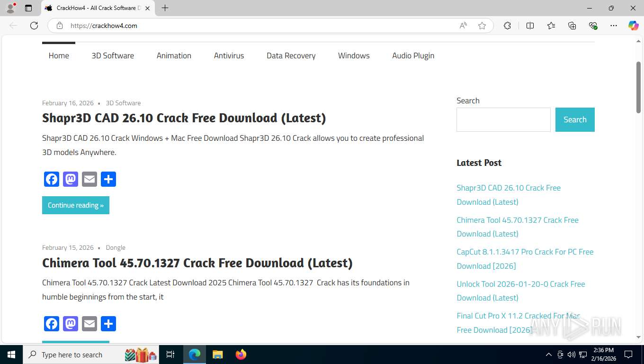Open the Favorites list icon

551,26
